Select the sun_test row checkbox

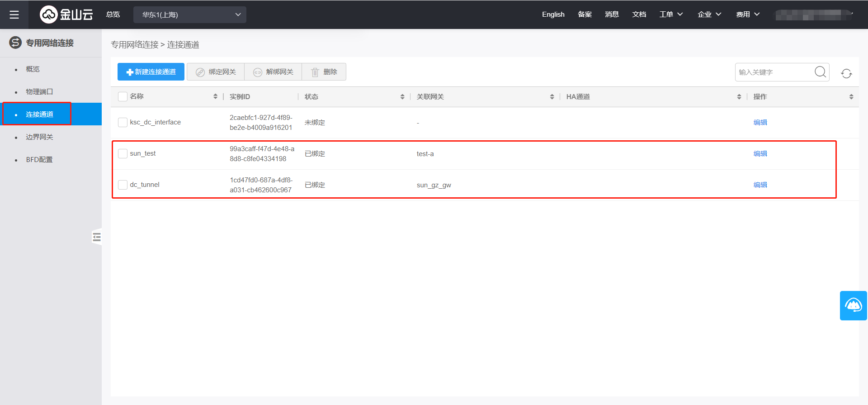tap(123, 153)
